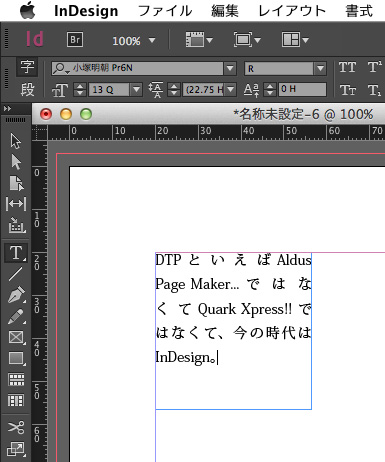Click the font size field 13 Q
This screenshot has height=462, width=385.
pos(109,90)
